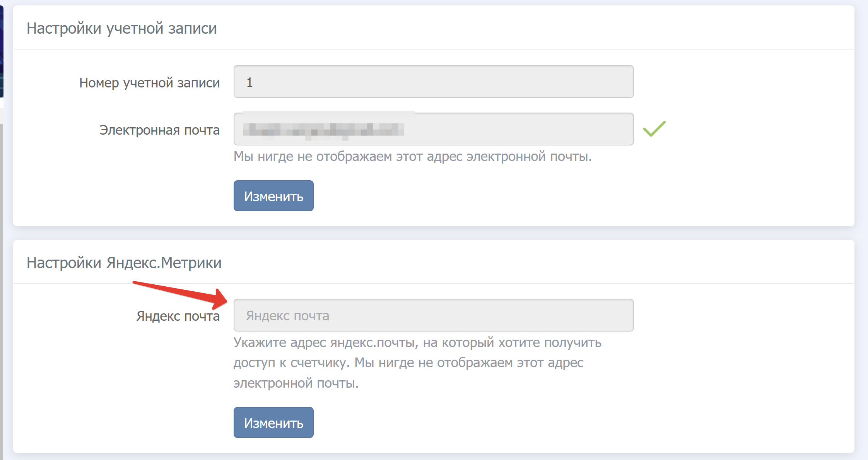Click the hint line 'Укажите адрес яндекс.почты'
Viewport: 868px width, 460px height.
(417, 342)
